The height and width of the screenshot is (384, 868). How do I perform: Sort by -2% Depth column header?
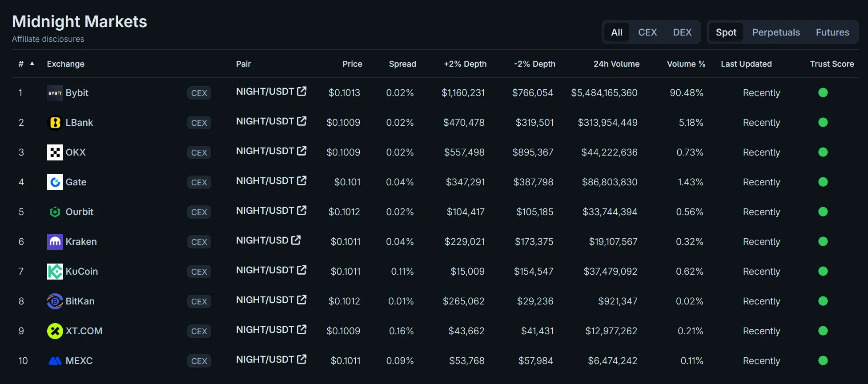pyautogui.click(x=534, y=64)
